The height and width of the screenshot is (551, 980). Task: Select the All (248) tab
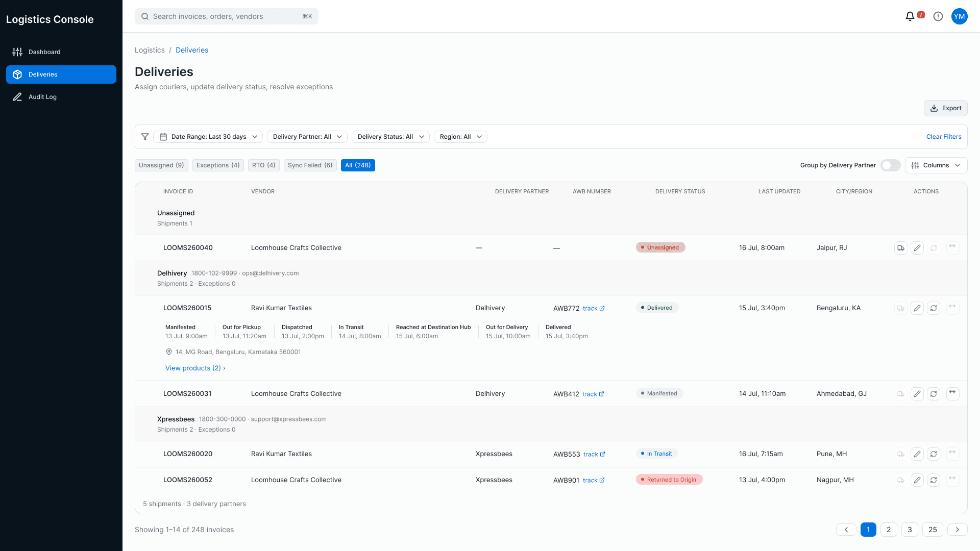click(358, 165)
